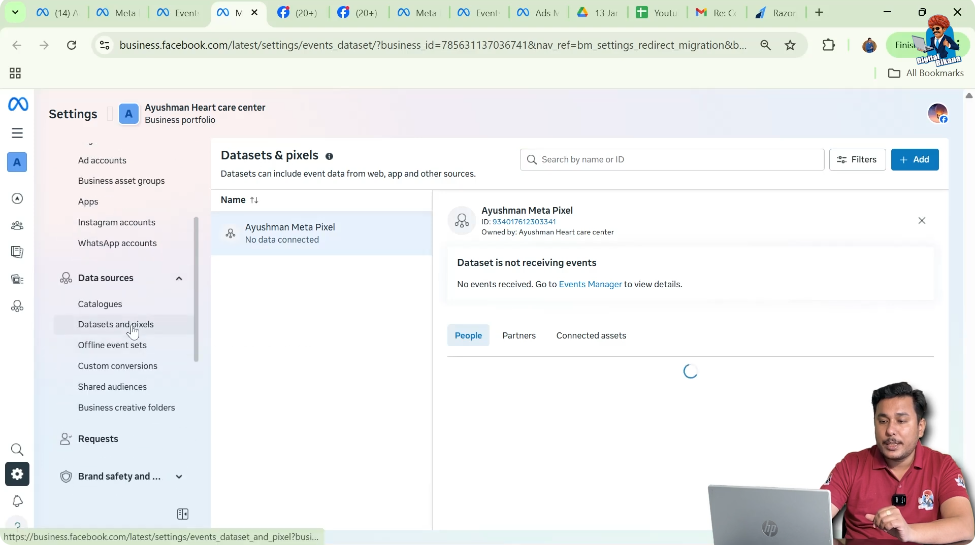Bookmark this page with the star icon
976x545 pixels.
tap(790, 45)
